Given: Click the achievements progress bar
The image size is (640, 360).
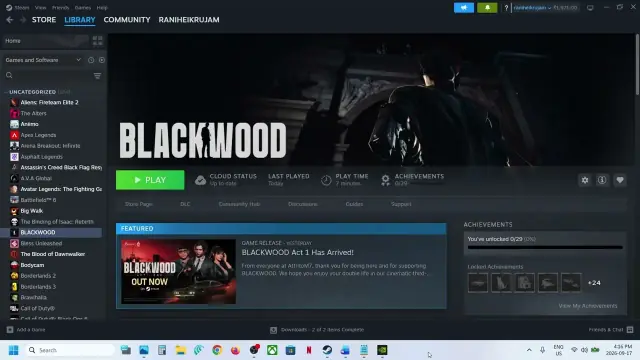Looking at the screenshot, I should 545,247.
